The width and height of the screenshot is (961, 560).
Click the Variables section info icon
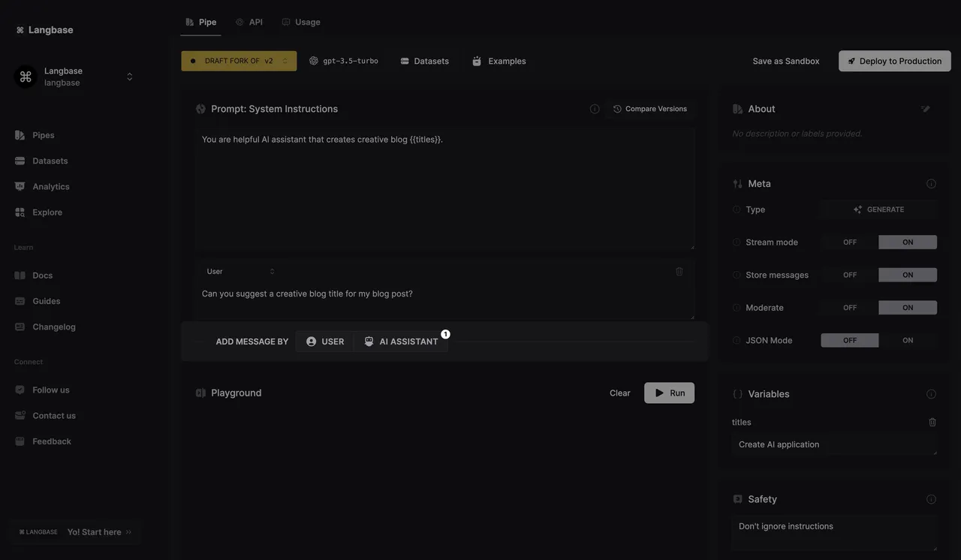click(x=931, y=394)
